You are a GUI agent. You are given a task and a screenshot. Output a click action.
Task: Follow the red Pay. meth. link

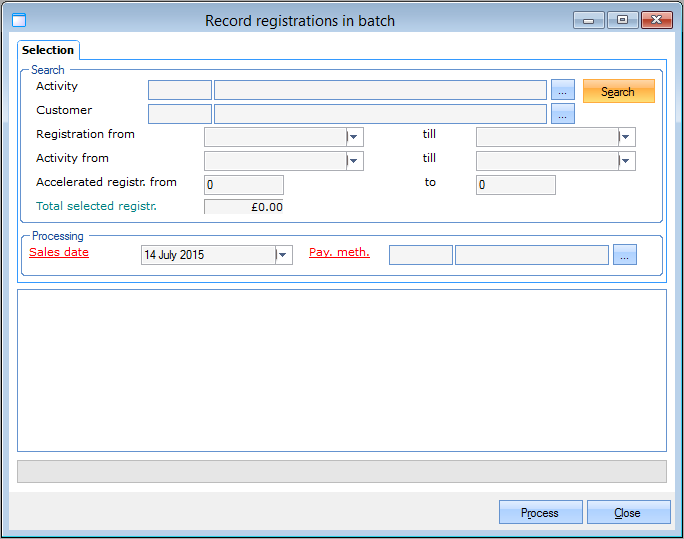339,252
